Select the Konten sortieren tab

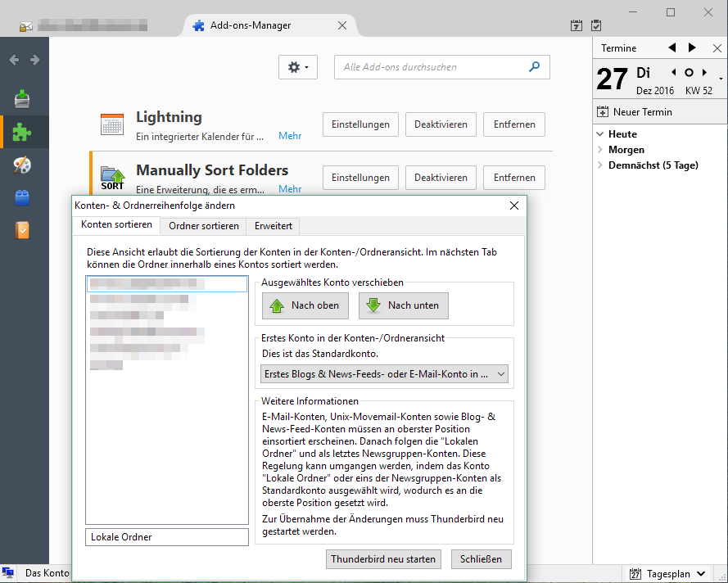(116, 225)
